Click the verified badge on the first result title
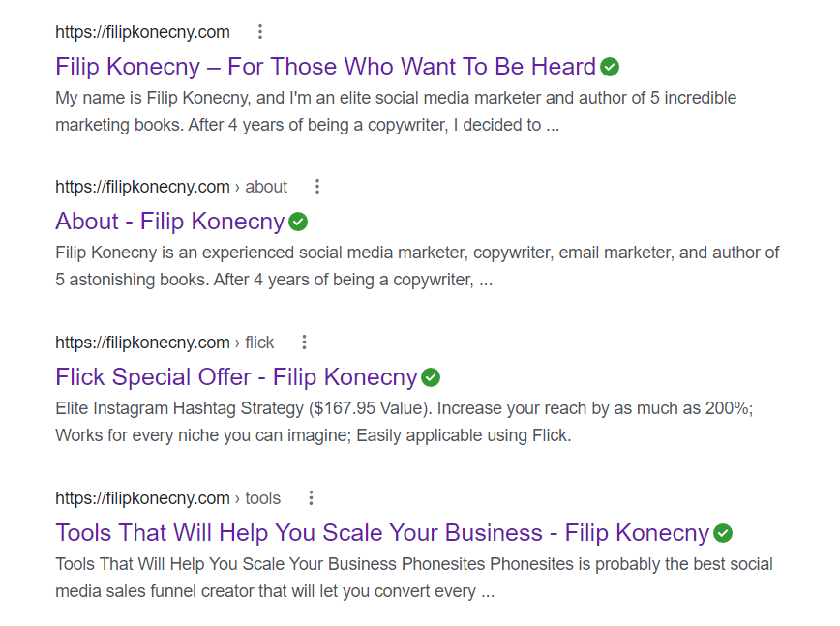Viewport: 840px width, 626px height. (610, 66)
